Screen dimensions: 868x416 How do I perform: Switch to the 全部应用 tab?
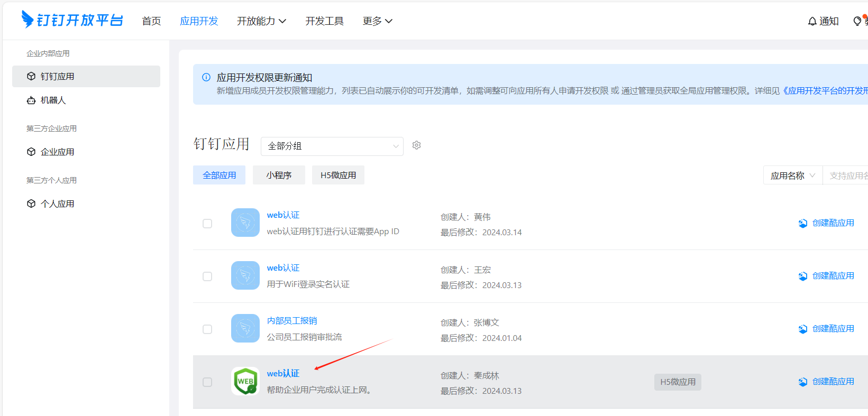click(x=220, y=175)
